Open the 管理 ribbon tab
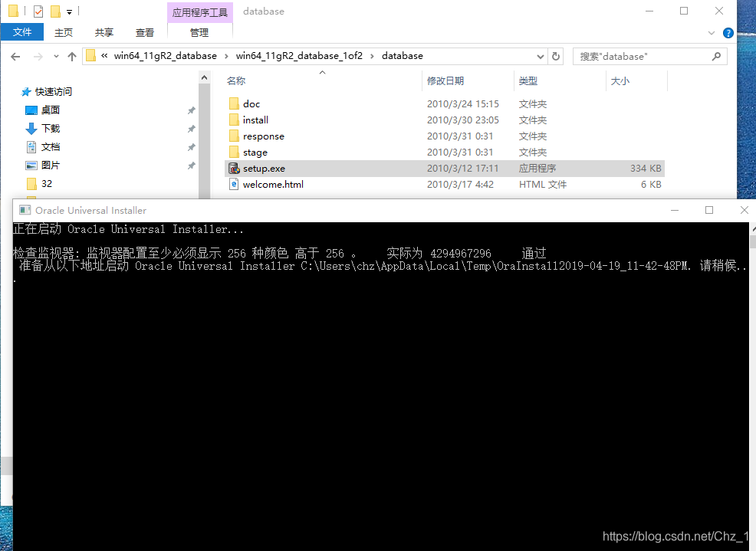This screenshot has height=551, width=756. point(199,32)
